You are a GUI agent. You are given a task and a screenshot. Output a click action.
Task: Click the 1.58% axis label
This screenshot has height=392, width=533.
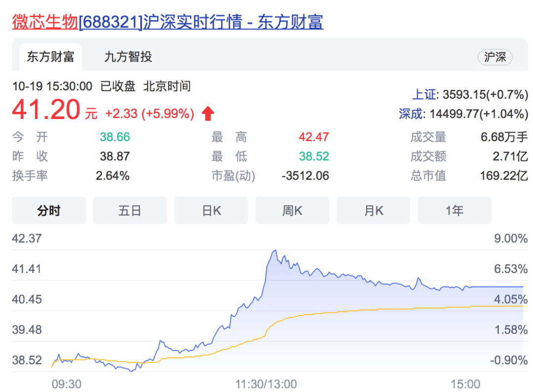coord(511,330)
